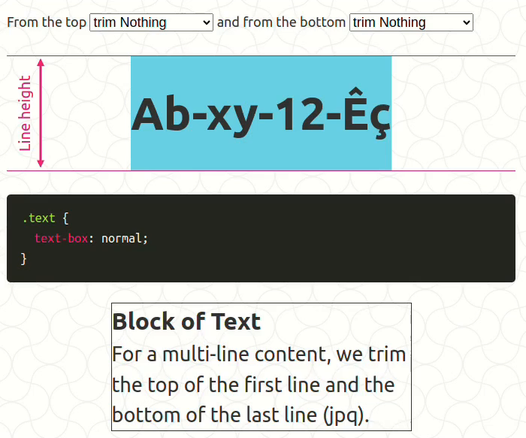Click the 'From the top' label text
Screen dimensions: 526x438
point(47,22)
